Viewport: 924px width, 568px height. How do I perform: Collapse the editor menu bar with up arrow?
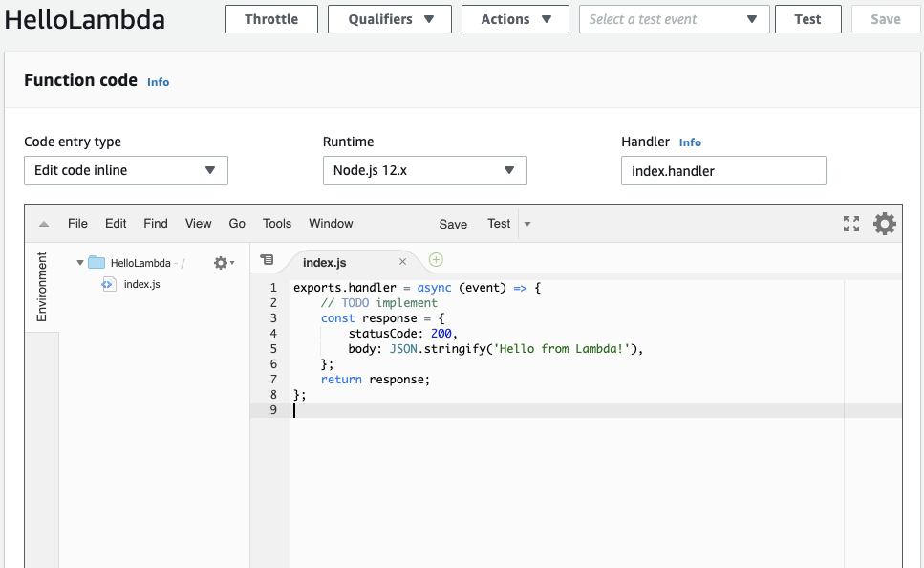[44, 224]
